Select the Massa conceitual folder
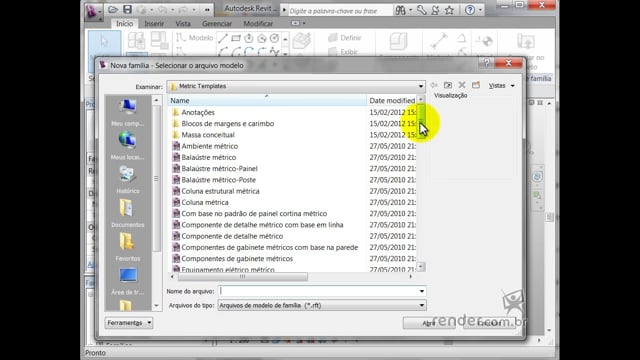Screen dimensions: 640x360 click(208, 135)
